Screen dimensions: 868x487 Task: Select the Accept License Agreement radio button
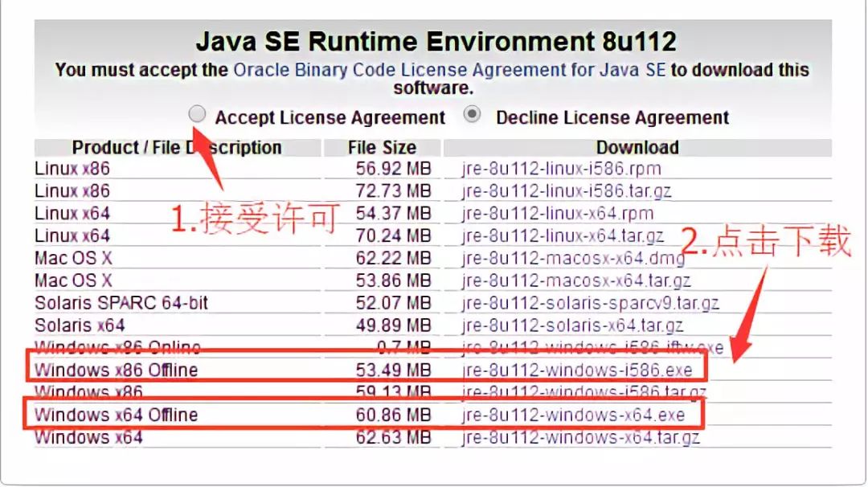pyautogui.click(x=197, y=114)
